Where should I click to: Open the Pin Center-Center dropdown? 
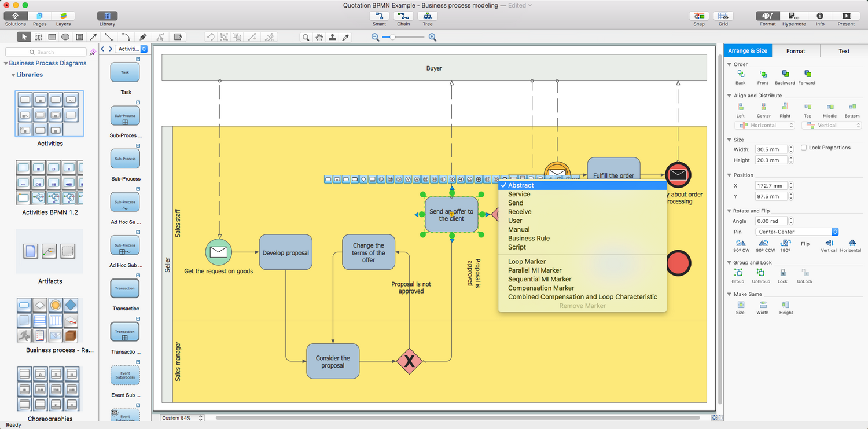click(x=797, y=232)
